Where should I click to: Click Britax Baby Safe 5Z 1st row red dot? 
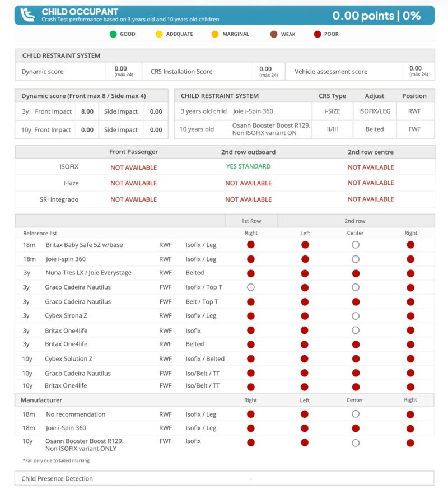point(251,244)
